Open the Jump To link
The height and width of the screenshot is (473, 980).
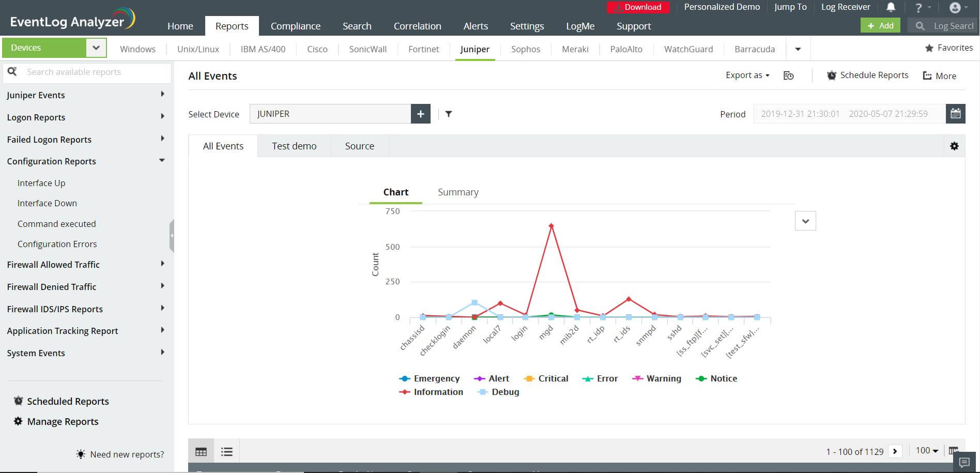pyautogui.click(x=790, y=7)
